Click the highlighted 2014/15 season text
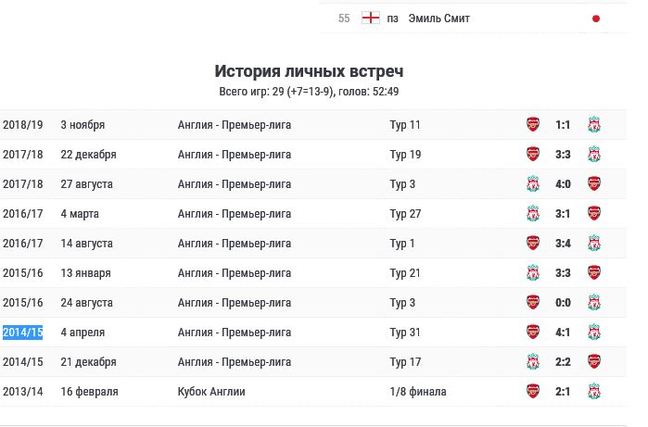This screenshot has width=648, height=427. click(21, 332)
